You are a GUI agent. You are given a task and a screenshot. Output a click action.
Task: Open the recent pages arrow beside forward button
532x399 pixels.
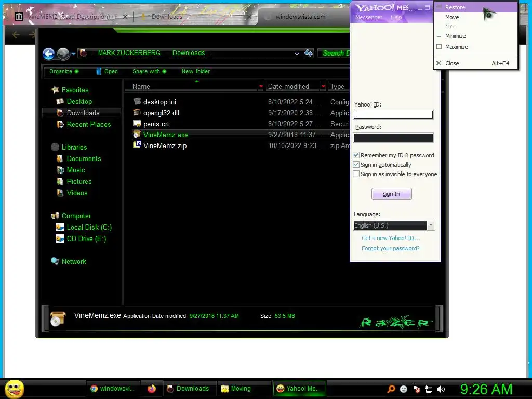coord(73,54)
